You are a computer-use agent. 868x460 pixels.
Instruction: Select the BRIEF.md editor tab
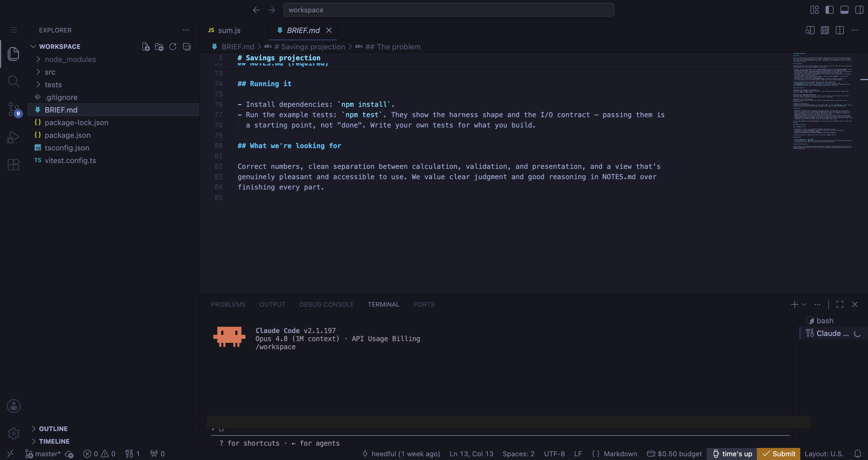point(303,30)
